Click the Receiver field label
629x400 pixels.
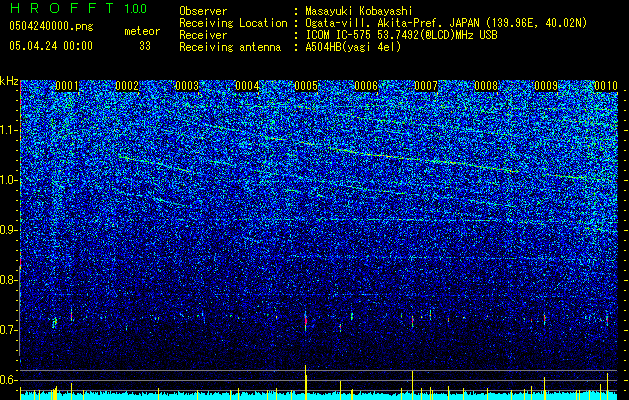tap(203, 35)
